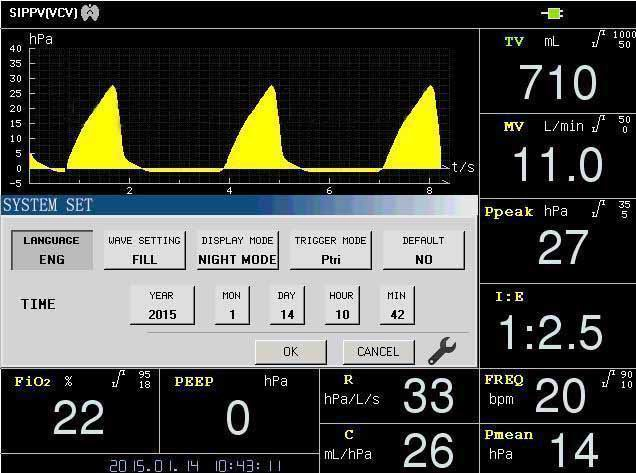Toggle DISPLAY MODE NIGHT MODE
Screen dimensions: 636x473
pyautogui.click(x=238, y=250)
